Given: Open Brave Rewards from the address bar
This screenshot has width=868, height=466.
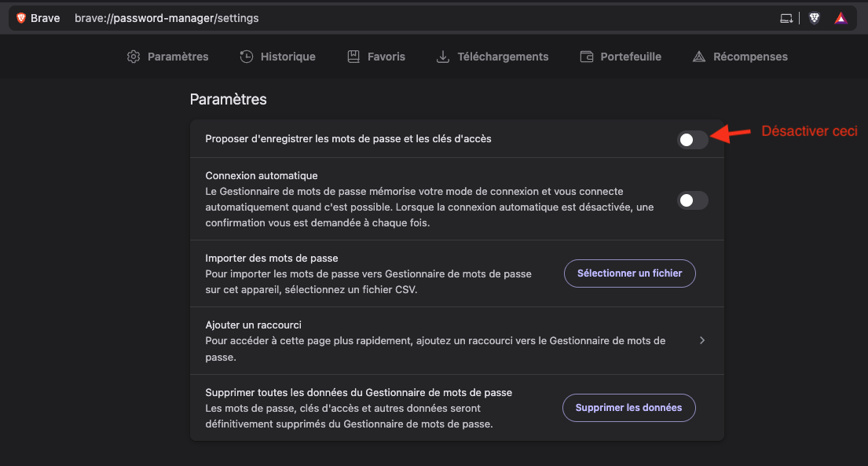Looking at the screenshot, I should click(x=841, y=17).
